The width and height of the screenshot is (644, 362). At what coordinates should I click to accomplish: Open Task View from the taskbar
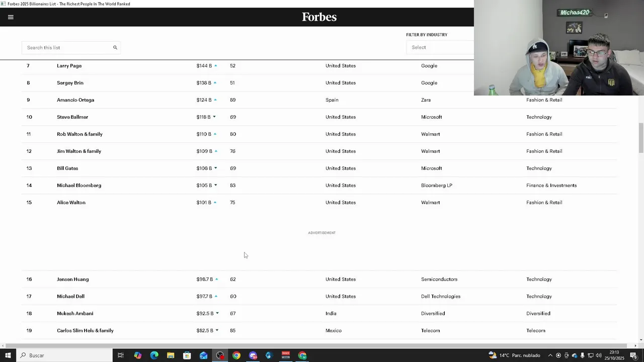[x=121, y=355]
